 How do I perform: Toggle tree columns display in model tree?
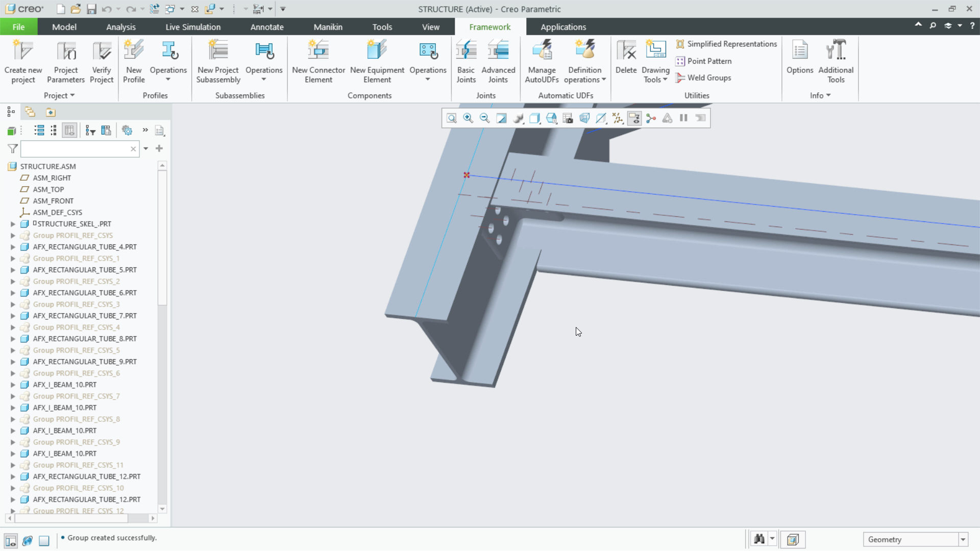69,131
